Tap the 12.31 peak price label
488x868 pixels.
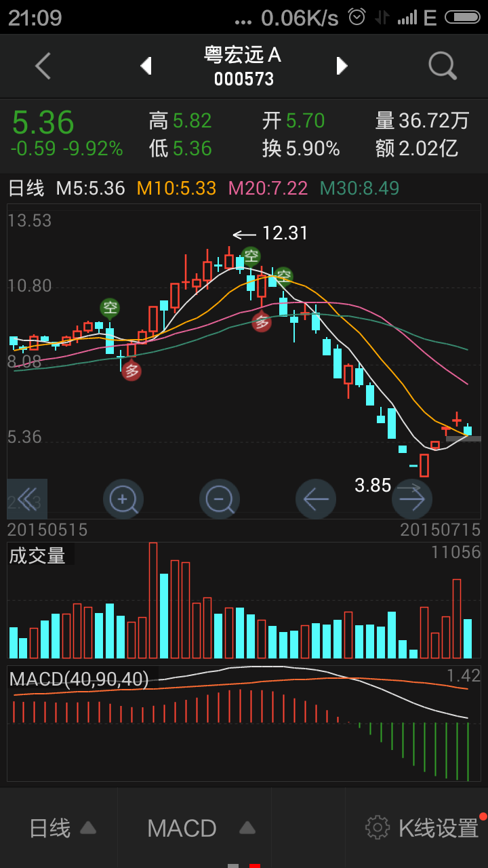coord(285,233)
